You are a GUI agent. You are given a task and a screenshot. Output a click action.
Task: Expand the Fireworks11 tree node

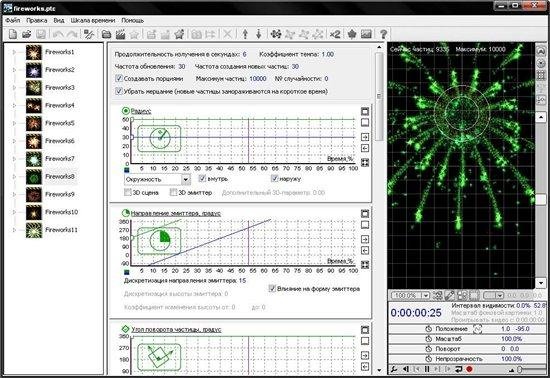[14, 230]
